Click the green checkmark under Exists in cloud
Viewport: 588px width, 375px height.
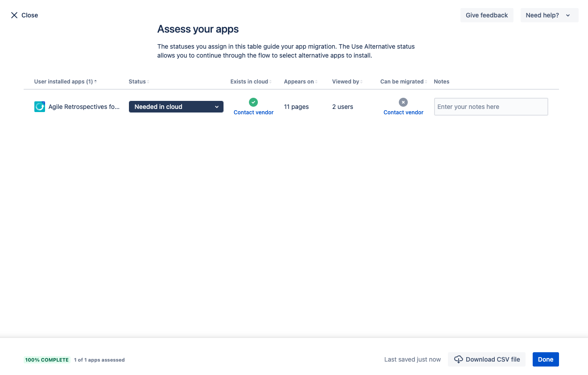pos(253,102)
